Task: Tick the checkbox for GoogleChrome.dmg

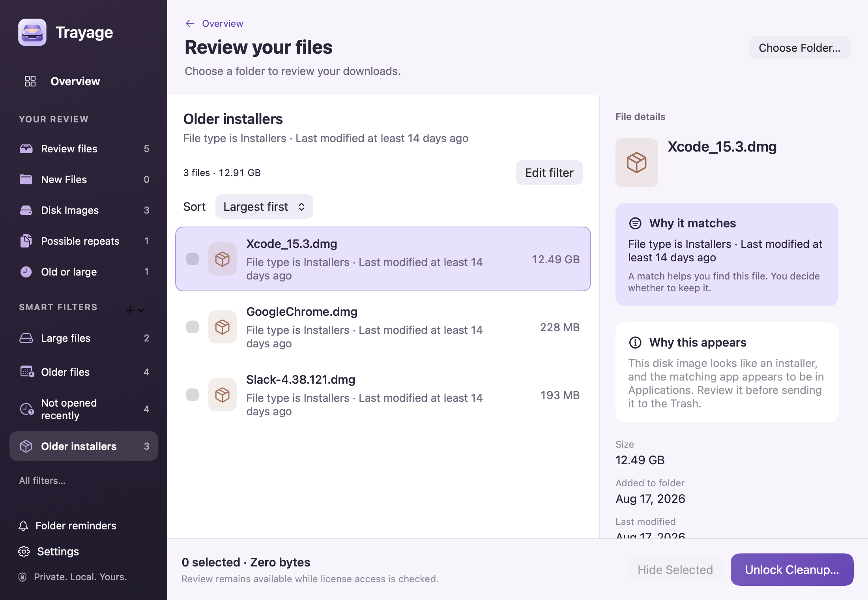Action: (193, 327)
